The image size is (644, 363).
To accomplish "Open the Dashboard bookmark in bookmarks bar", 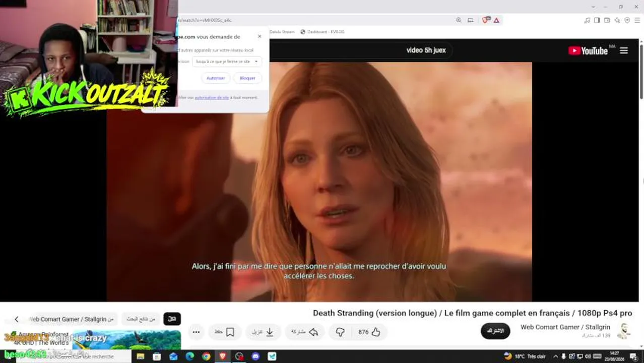I will (323, 32).
